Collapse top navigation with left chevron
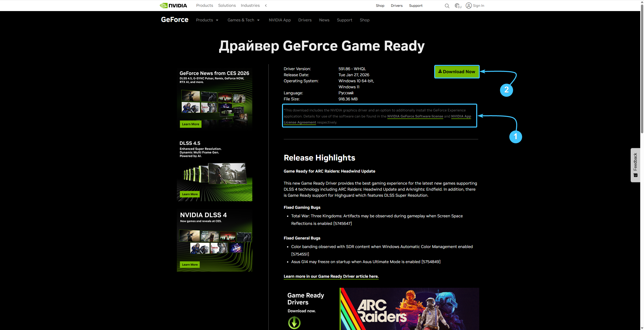The image size is (644, 330). click(266, 6)
